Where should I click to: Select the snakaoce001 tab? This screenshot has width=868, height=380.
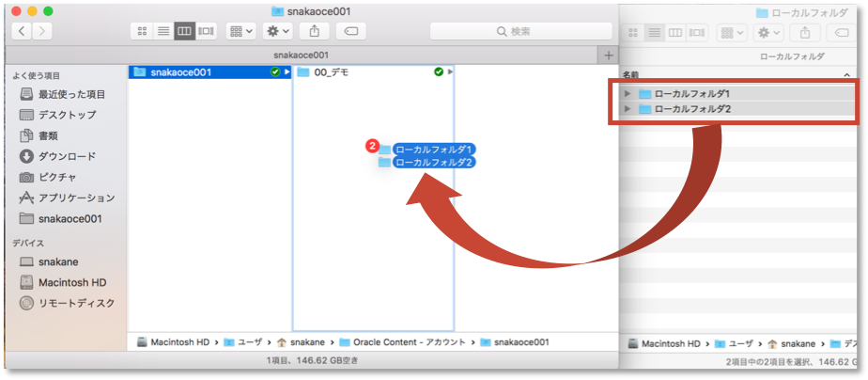[301, 55]
